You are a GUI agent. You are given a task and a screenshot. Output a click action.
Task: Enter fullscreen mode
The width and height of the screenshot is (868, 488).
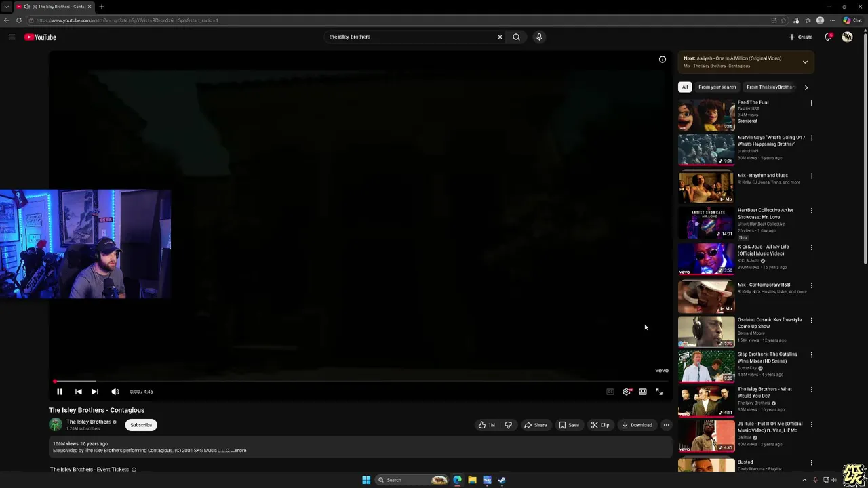[659, 392]
